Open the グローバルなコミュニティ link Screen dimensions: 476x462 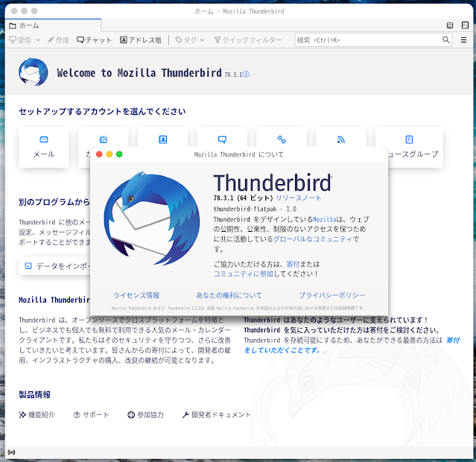[x=313, y=239]
